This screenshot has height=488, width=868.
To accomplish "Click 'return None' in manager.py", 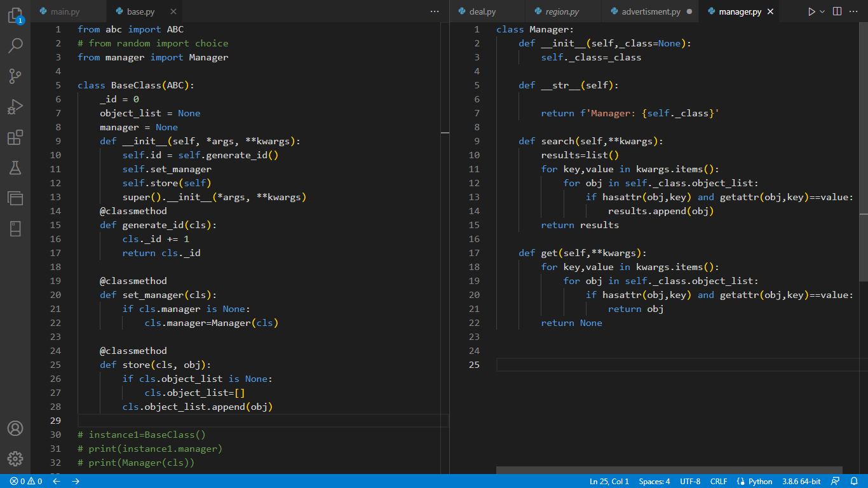I will 572,323.
